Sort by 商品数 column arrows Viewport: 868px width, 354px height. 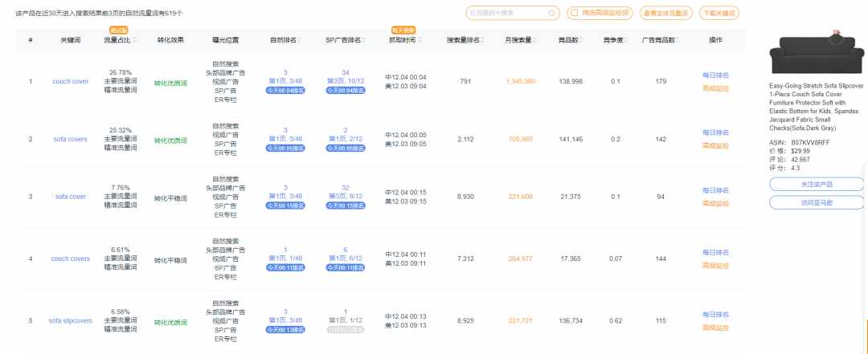tap(583, 40)
